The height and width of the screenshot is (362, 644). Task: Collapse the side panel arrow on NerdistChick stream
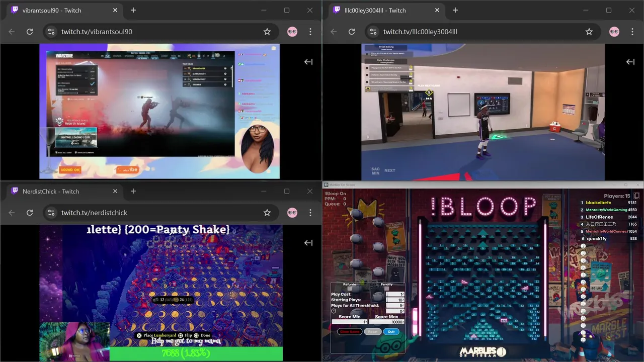[308, 243]
